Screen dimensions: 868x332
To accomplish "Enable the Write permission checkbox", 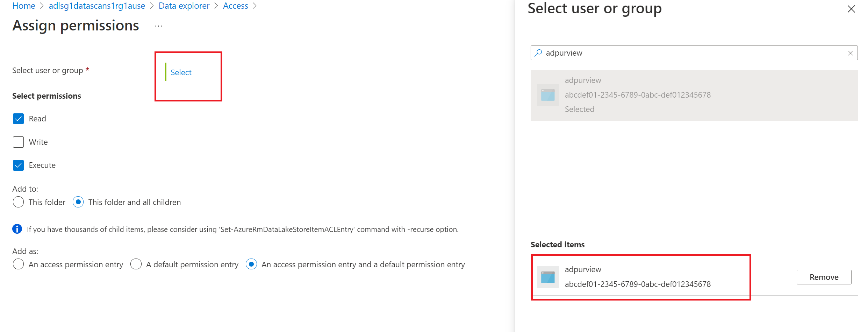I will pos(18,142).
